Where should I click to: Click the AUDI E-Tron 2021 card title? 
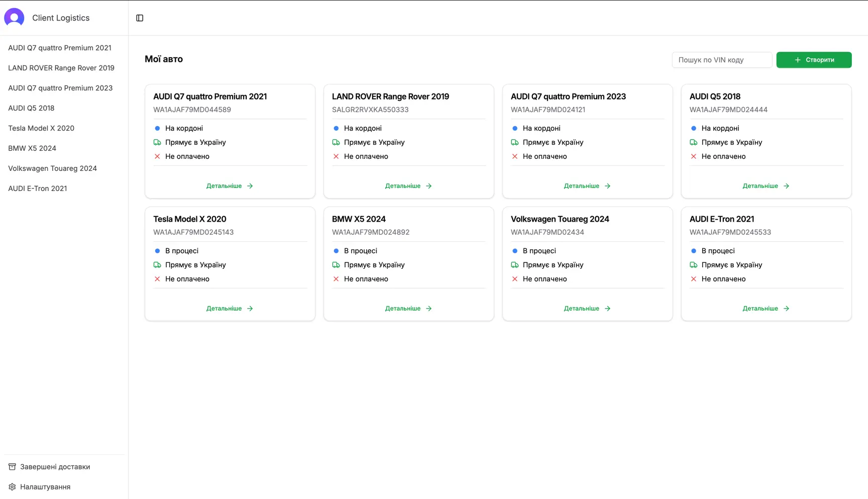coord(722,219)
